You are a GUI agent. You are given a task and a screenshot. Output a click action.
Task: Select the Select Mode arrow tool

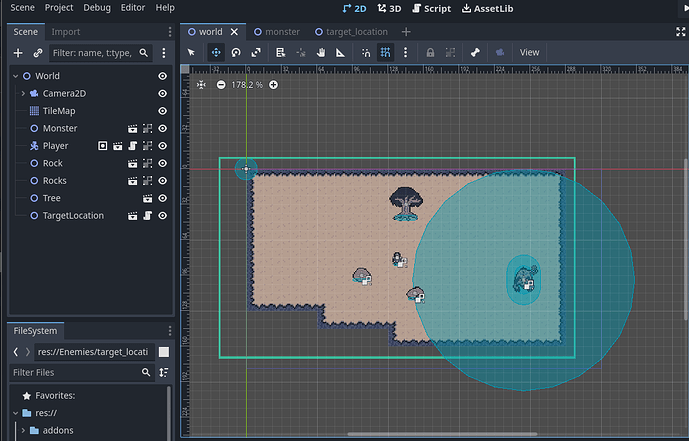(191, 52)
